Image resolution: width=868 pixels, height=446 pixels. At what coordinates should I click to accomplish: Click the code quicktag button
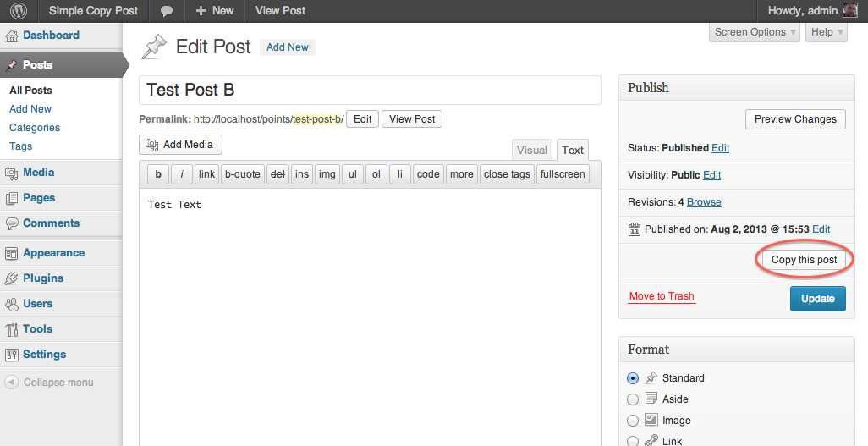coord(428,174)
